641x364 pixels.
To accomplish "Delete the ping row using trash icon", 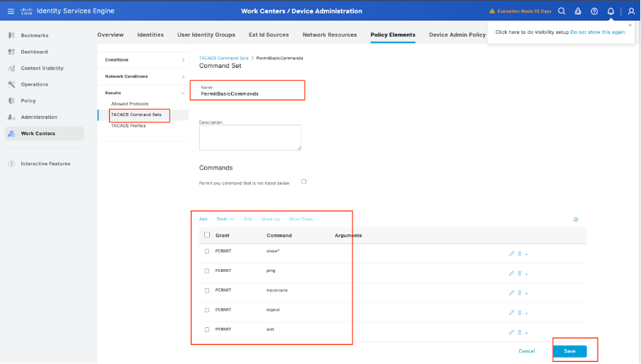I will click(x=520, y=273).
